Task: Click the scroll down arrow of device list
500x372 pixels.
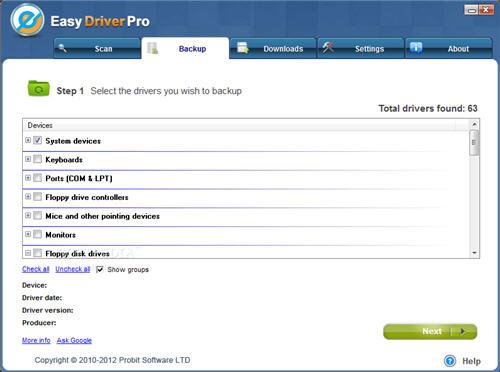Action: tap(474, 253)
